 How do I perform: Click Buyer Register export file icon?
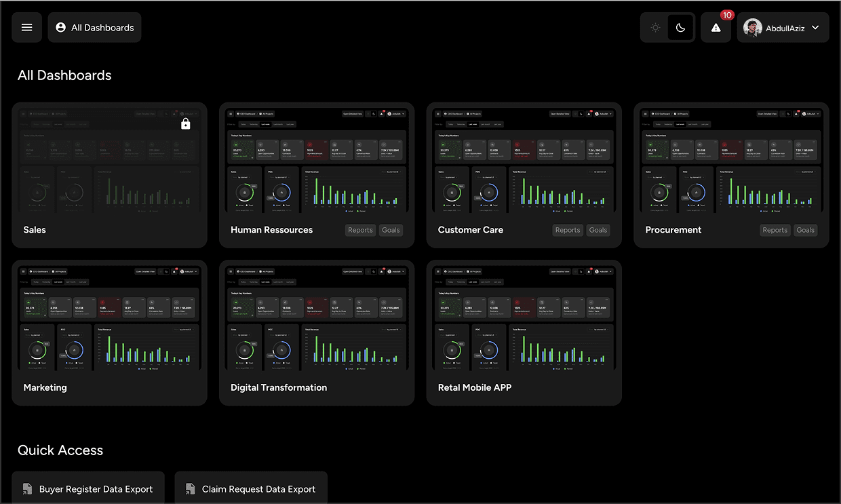28,489
